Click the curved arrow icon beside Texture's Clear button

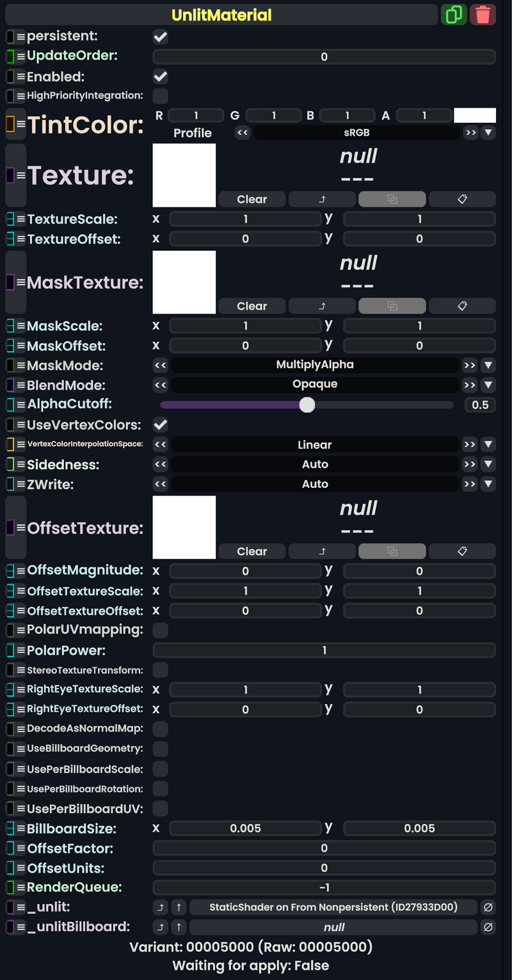coord(322,199)
